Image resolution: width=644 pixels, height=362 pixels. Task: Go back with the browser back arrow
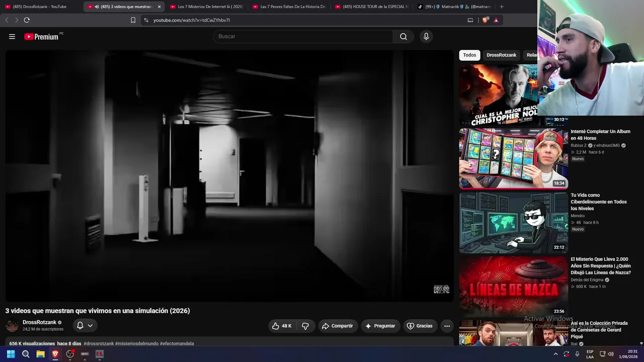pos(7,20)
